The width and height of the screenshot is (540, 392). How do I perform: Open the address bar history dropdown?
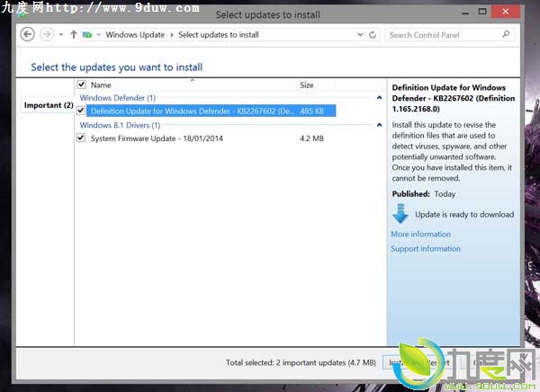360,34
